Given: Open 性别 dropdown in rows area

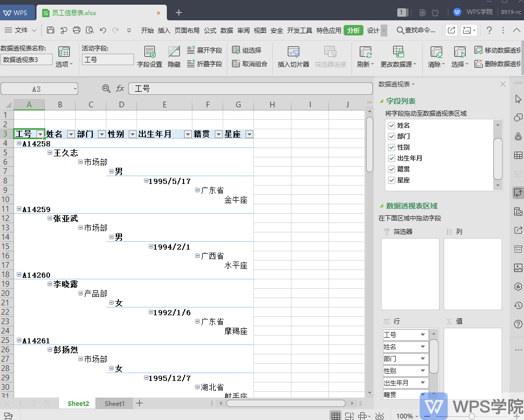Looking at the screenshot, I should click(423, 370).
